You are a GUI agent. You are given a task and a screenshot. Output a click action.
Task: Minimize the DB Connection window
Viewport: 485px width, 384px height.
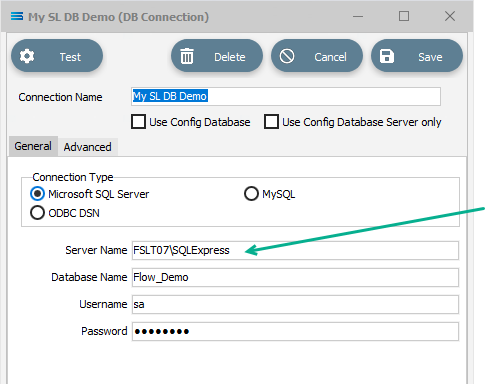point(358,16)
